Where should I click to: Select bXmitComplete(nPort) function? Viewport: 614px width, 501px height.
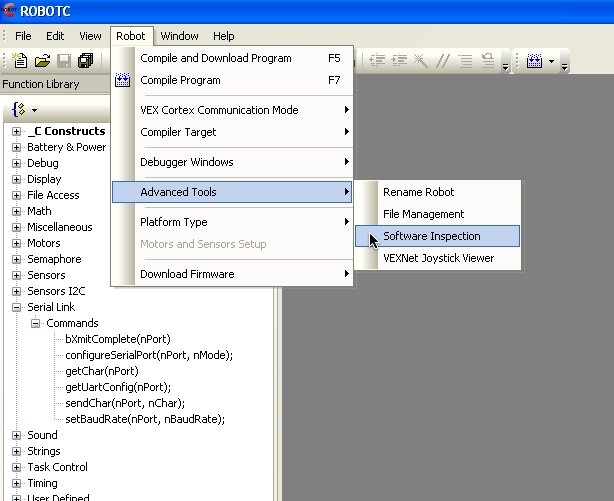[118, 339]
